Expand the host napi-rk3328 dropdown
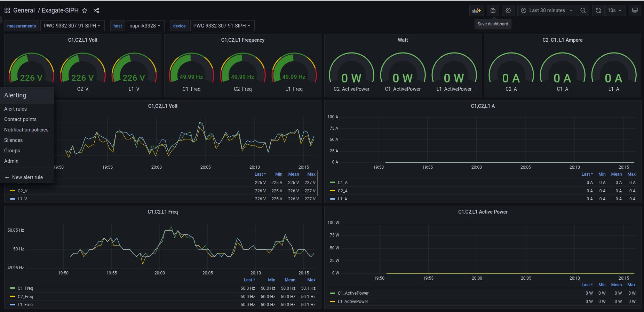The width and height of the screenshot is (644, 312). (145, 26)
